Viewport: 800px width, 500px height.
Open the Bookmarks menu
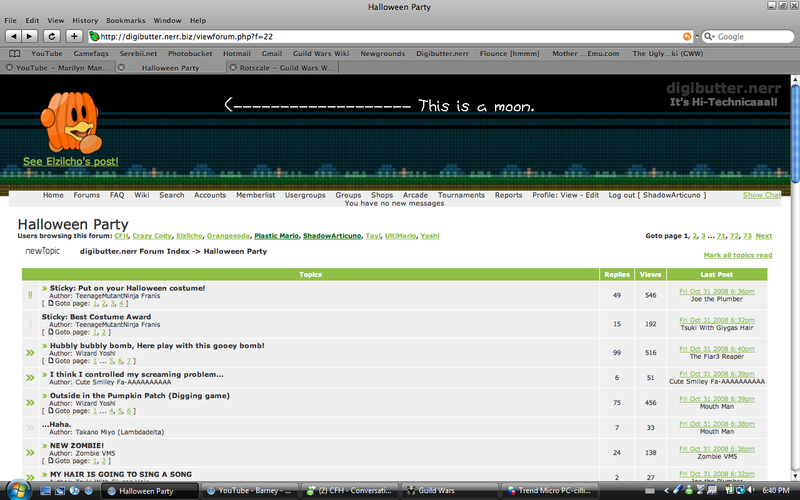tap(126, 20)
